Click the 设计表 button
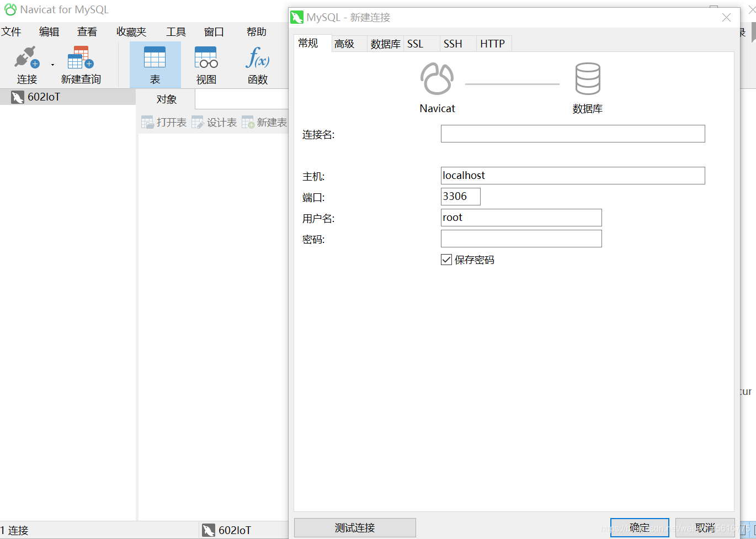 point(214,122)
